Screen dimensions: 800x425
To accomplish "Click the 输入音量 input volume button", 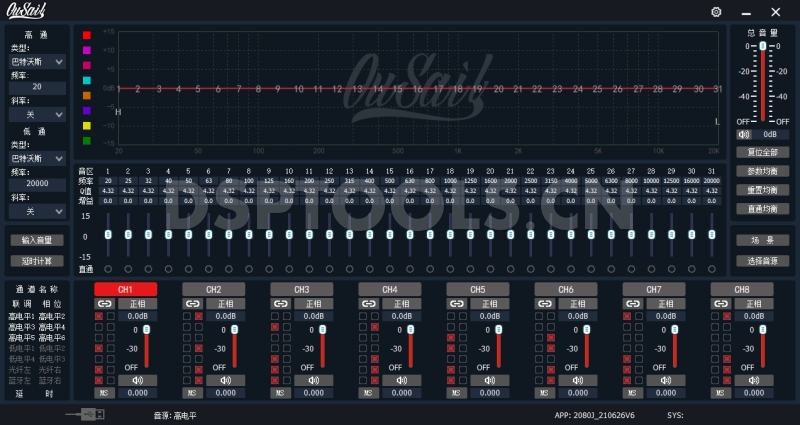I will tap(37, 240).
